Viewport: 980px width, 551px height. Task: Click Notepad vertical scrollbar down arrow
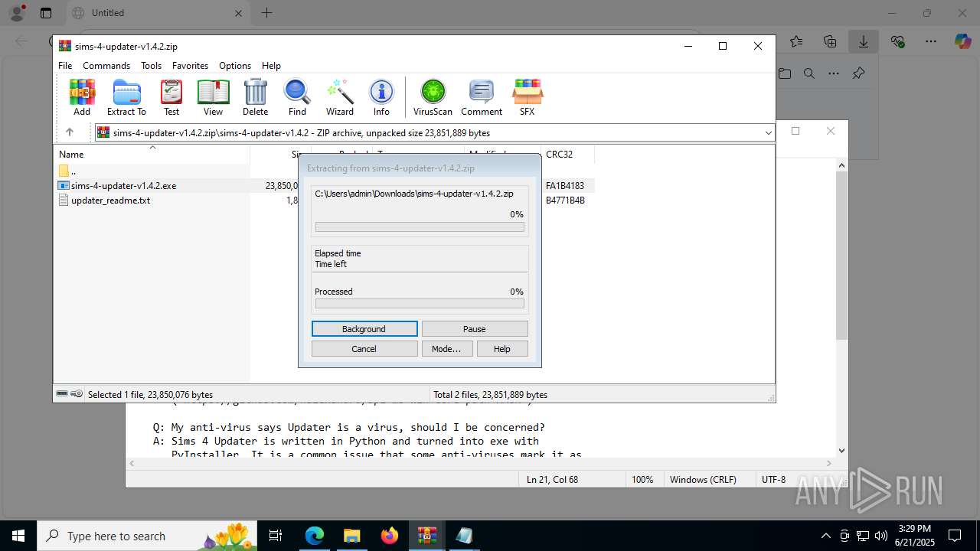842,451
